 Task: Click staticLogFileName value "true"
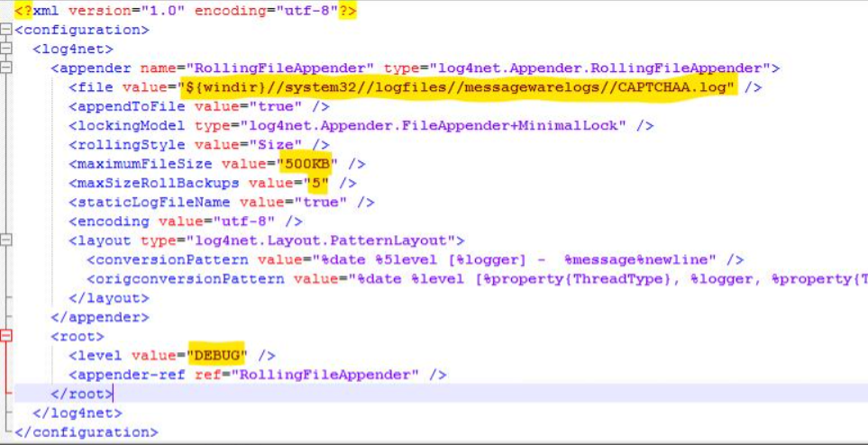(321, 203)
